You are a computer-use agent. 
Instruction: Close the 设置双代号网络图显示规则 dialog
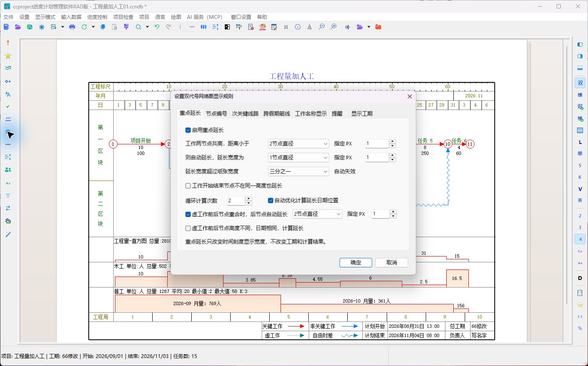click(410, 96)
